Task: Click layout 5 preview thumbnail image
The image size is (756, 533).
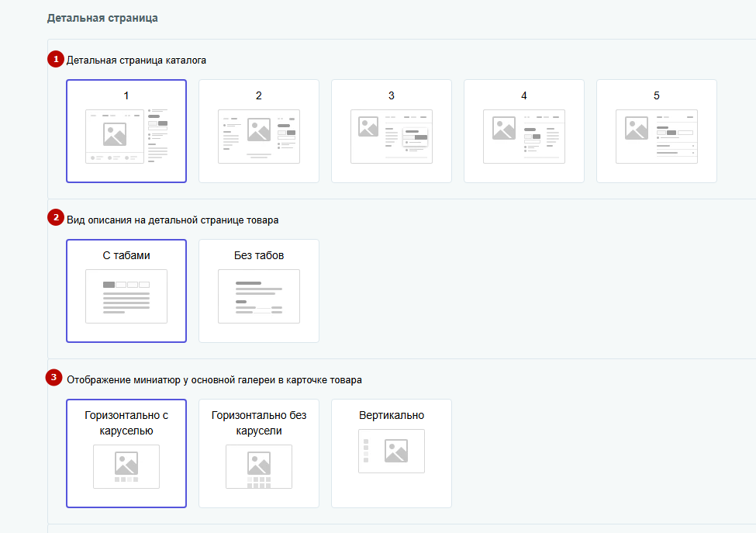Action: pos(657,137)
